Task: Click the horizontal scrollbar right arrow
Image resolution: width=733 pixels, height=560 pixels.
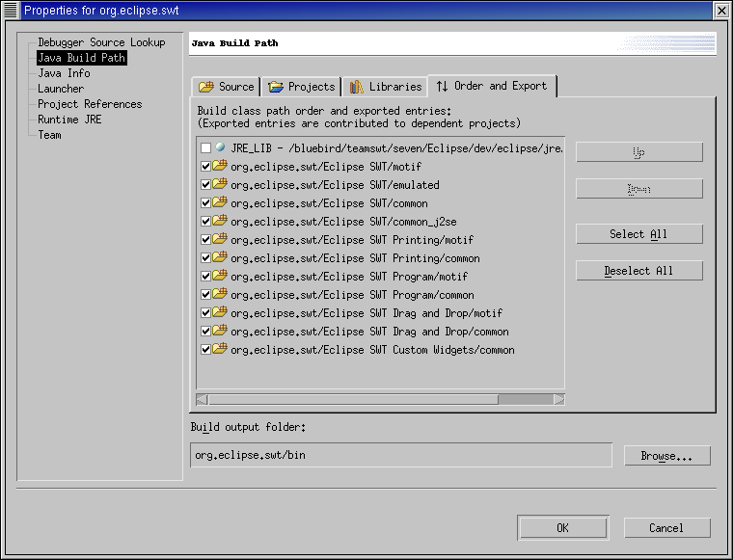Action: click(x=559, y=399)
